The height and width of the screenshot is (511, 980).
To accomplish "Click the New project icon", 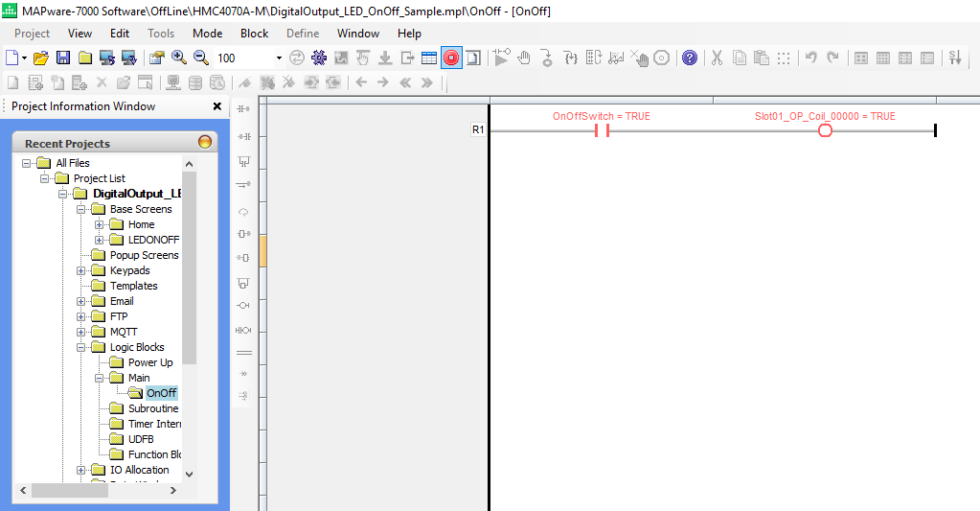I will 11,58.
